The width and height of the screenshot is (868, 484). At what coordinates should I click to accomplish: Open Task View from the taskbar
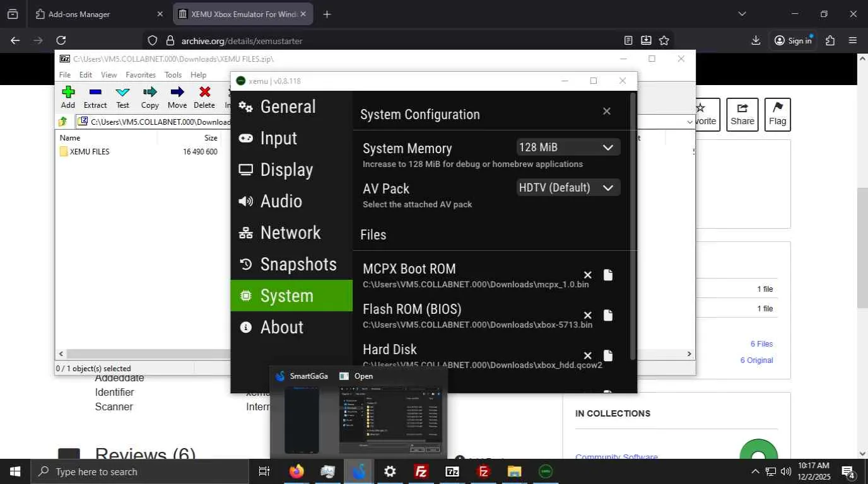click(x=264, y=471)
